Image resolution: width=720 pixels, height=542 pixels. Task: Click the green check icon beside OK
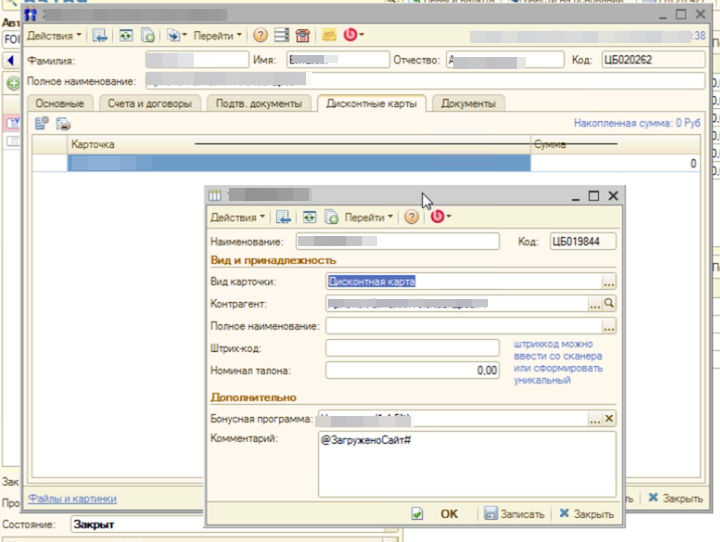417,514
